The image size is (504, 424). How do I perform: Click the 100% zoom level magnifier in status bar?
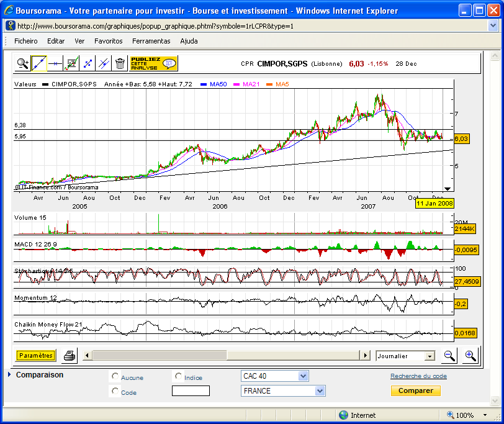click(x=451, y=415)
